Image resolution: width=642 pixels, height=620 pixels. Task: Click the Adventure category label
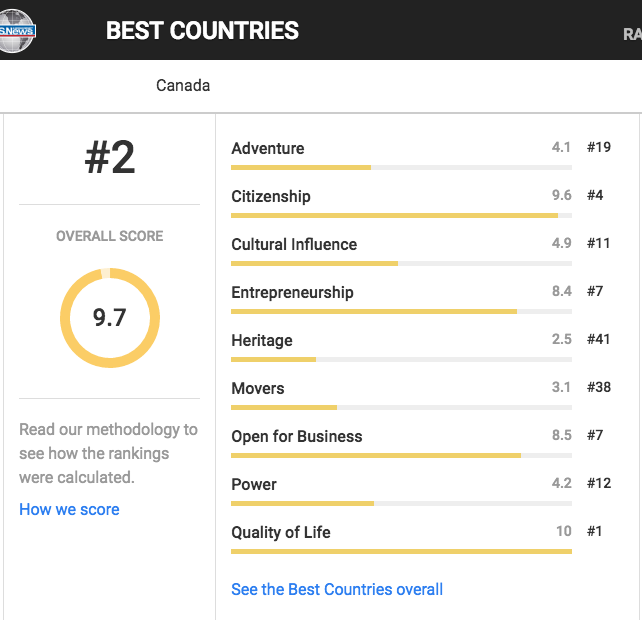(268, 148)
